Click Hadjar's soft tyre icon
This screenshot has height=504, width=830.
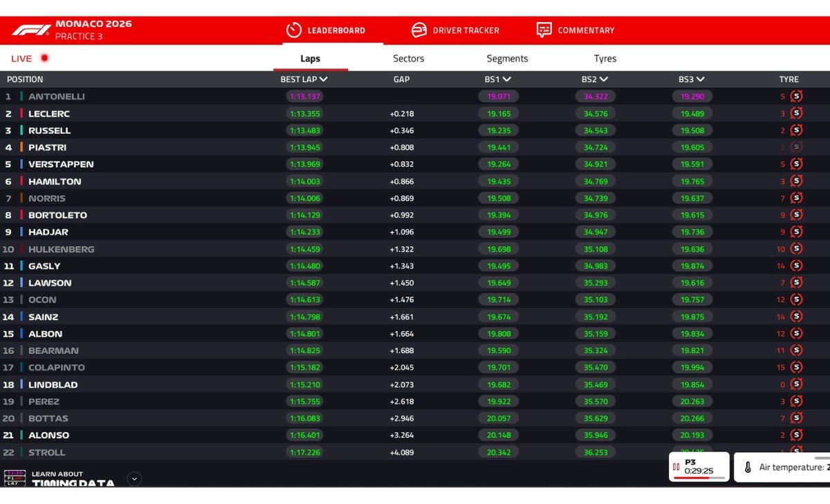pos(796,232)
